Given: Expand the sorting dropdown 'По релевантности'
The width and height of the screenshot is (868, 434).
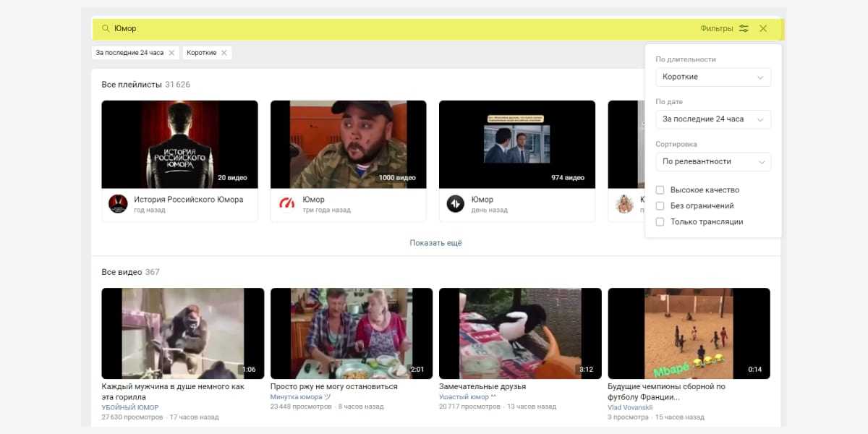Looking at the screenshot, I should 712,161.
